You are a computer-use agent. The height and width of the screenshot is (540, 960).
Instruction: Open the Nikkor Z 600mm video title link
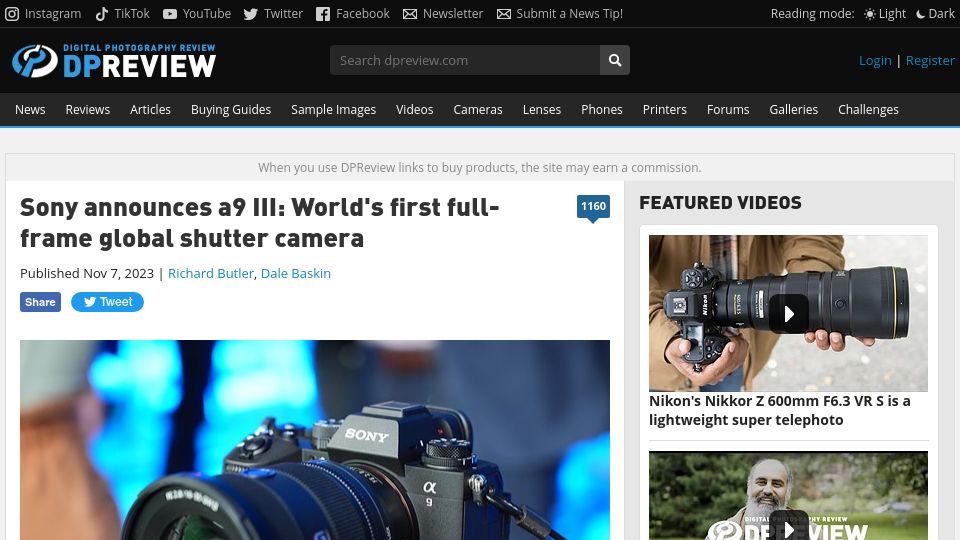(779, 410)
